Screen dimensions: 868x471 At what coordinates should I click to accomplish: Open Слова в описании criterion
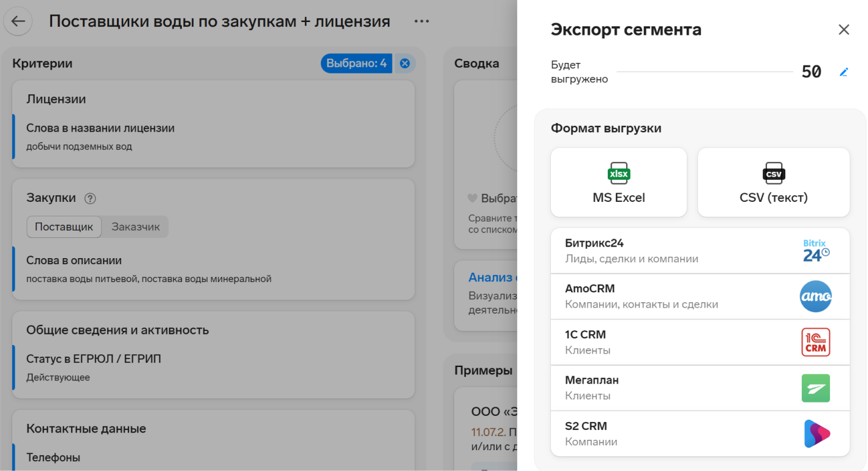click(x=214, y=269)
